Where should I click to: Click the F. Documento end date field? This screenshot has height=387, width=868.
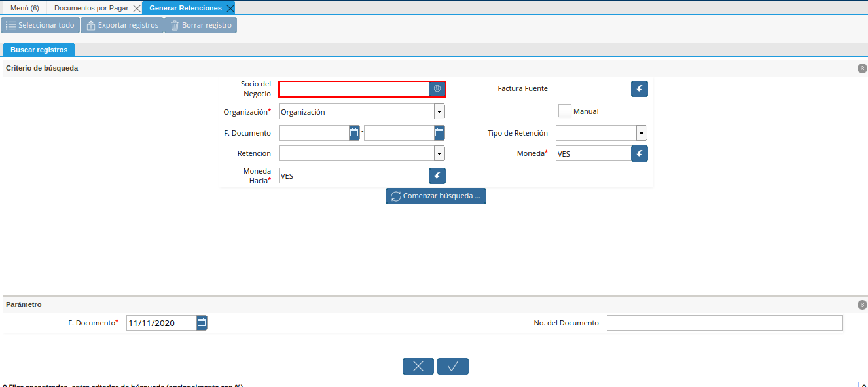[399, 133]
